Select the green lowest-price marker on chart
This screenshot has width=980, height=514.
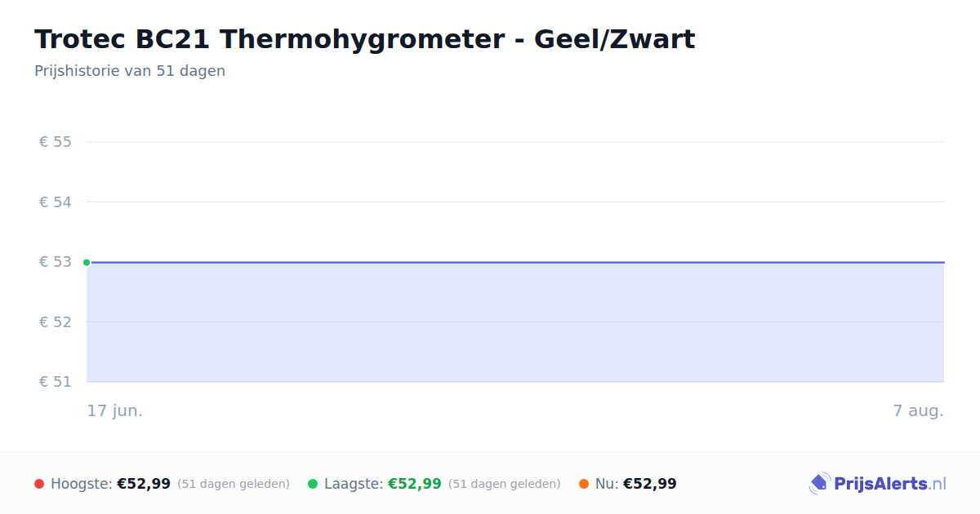[x=87, y=262]
